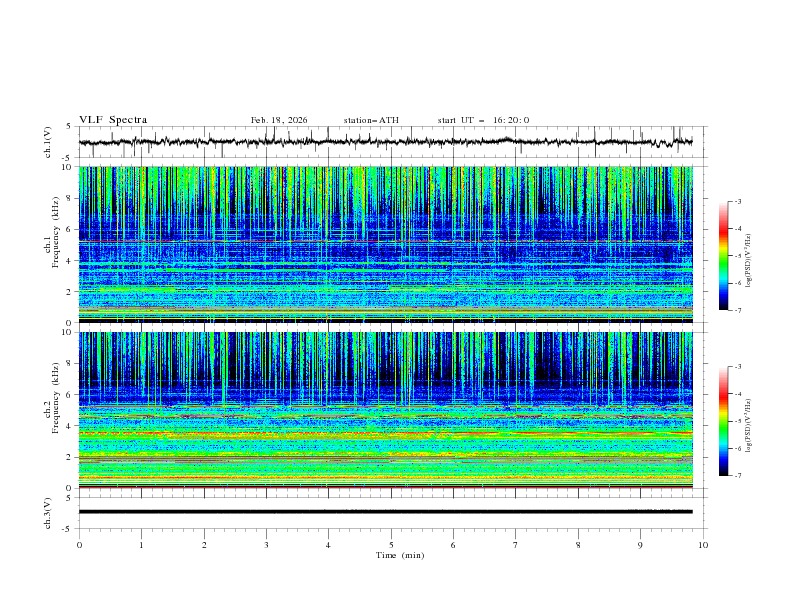
Task: Click time axis tick label "10" at far right
Action: click(703, 545)
